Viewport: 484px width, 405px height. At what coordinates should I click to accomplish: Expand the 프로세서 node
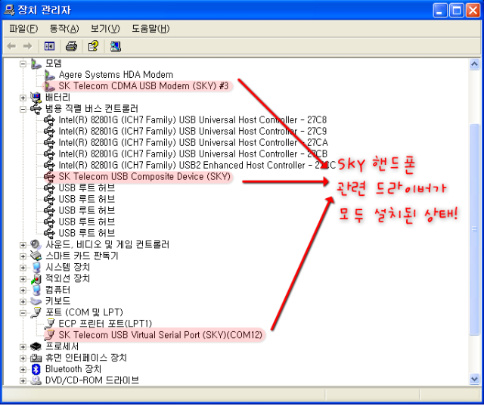click(x=23, y=347)
